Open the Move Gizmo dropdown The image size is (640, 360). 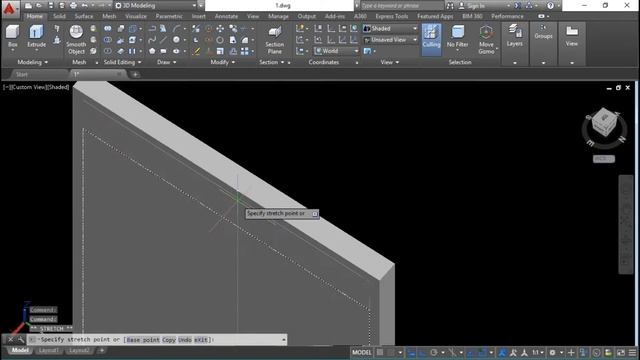point(486,40)
